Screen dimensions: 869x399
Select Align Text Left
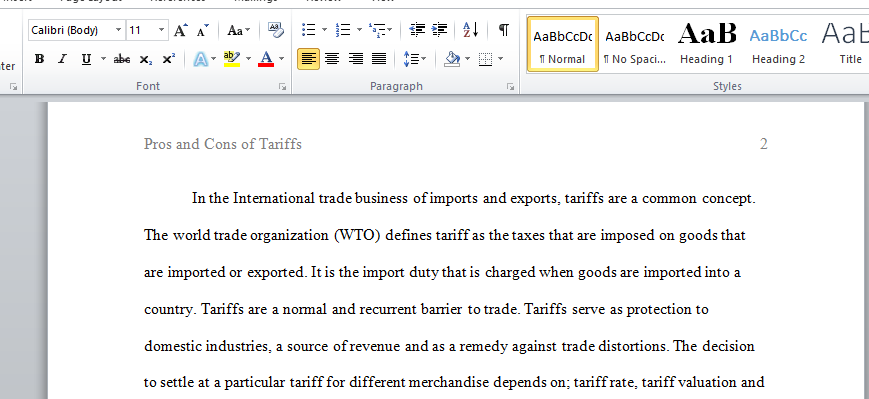pos(309,59)
